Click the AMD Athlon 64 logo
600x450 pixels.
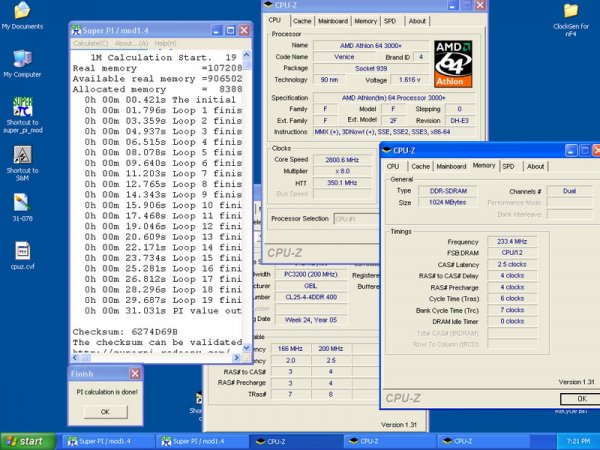point(453,64)
